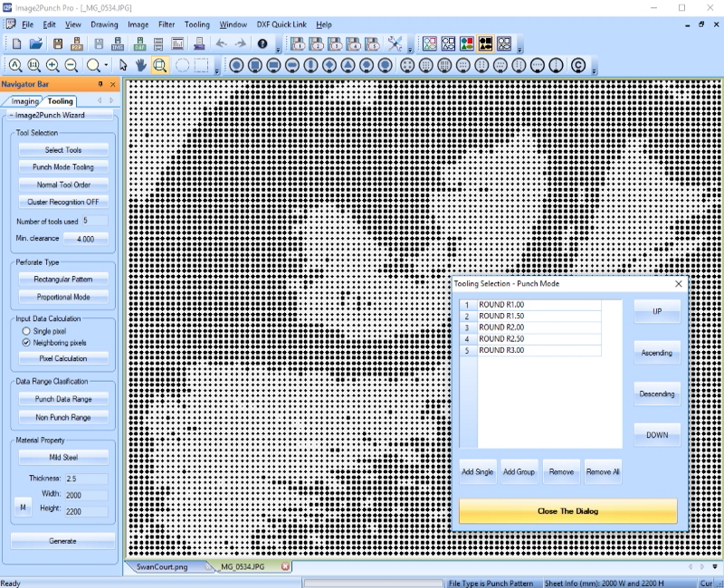
Task: Open the Tooling menu
Action: 197,24
